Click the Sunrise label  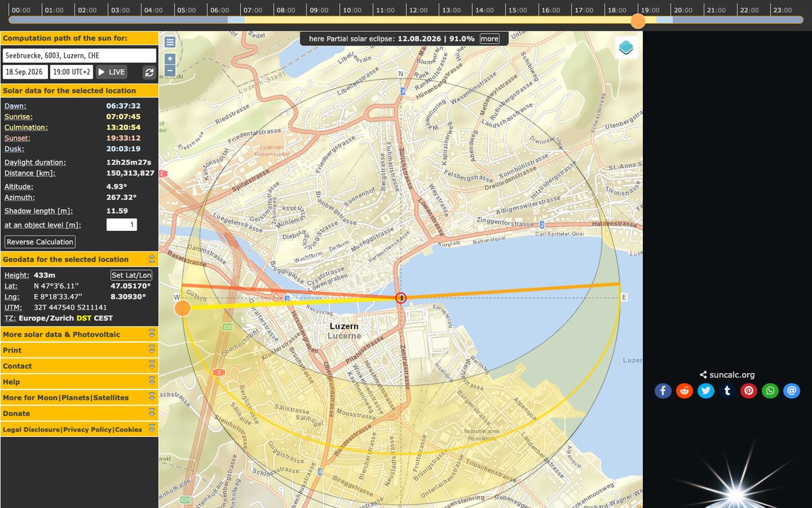18,117
